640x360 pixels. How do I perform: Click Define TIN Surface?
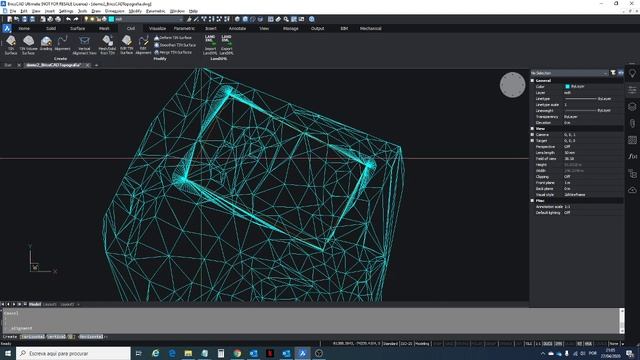(173, 38)
